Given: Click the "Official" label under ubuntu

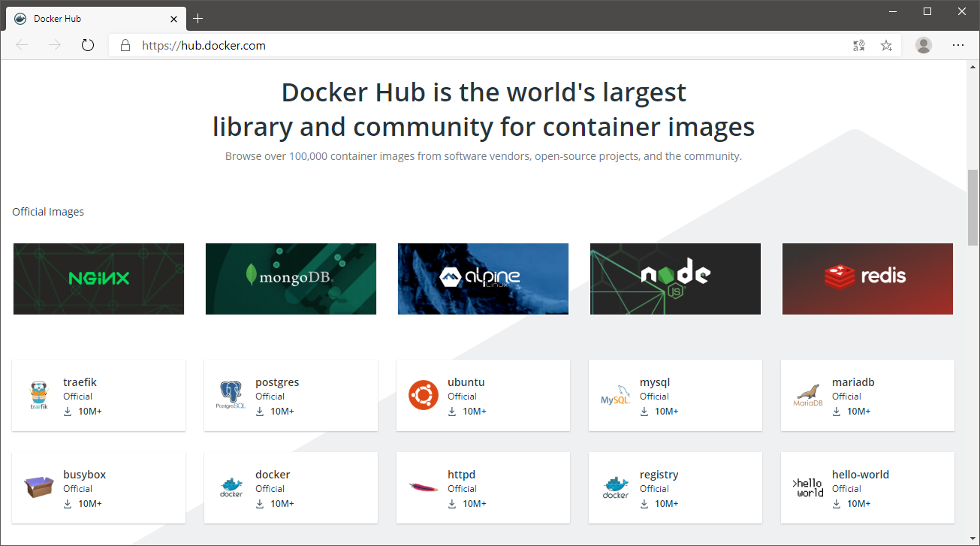Looking at the screenshot, I should tap(462, 397).
